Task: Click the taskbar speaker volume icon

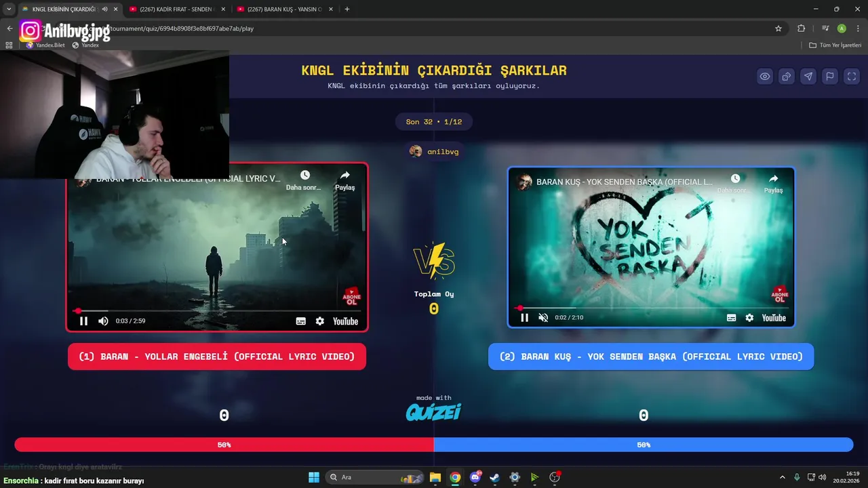Action: point(823,477)
